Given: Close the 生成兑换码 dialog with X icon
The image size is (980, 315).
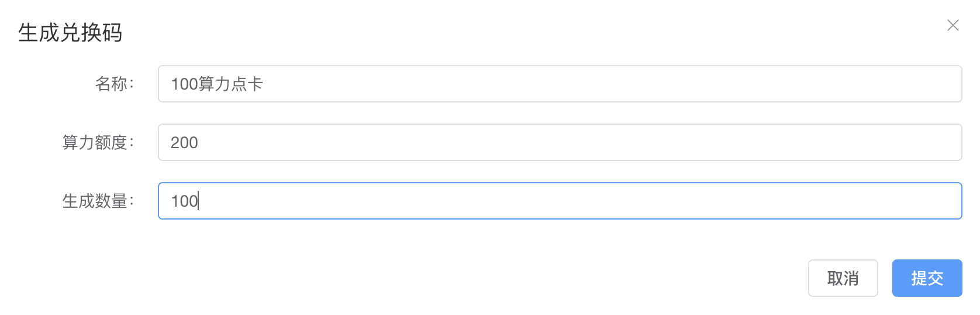Looking at the screenshot, I should 953,25.
